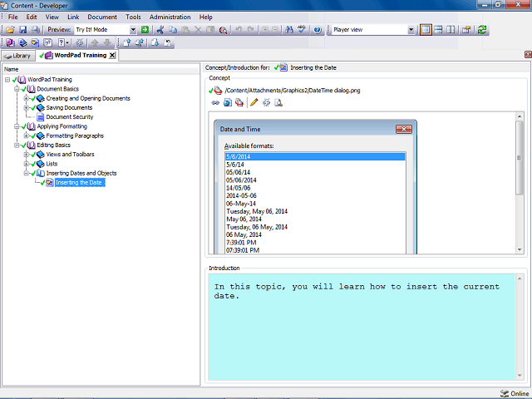Viewport: 532px width, 399px height.
Task: Open the Tools menu
Action: 133,17
